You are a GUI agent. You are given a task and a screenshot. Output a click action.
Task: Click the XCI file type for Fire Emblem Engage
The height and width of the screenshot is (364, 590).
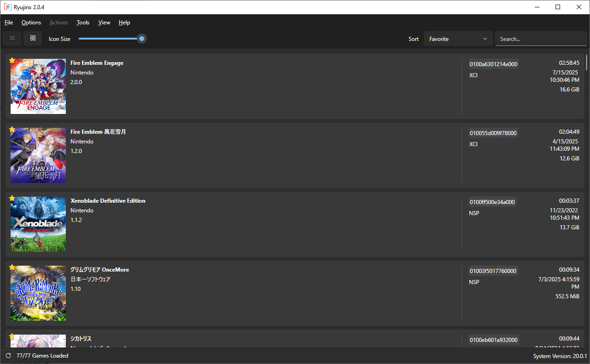click(x=474, y=75)
